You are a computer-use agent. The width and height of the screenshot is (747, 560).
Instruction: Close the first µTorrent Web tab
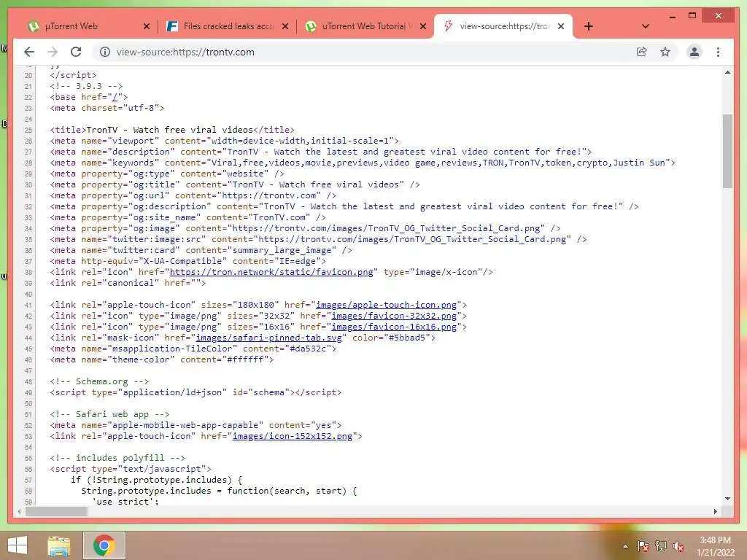(147, 27)
